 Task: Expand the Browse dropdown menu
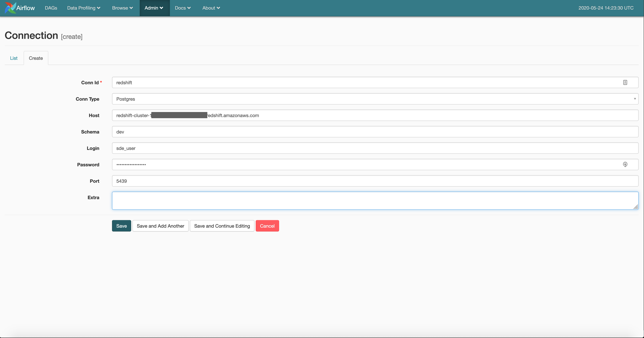point(122,8)
